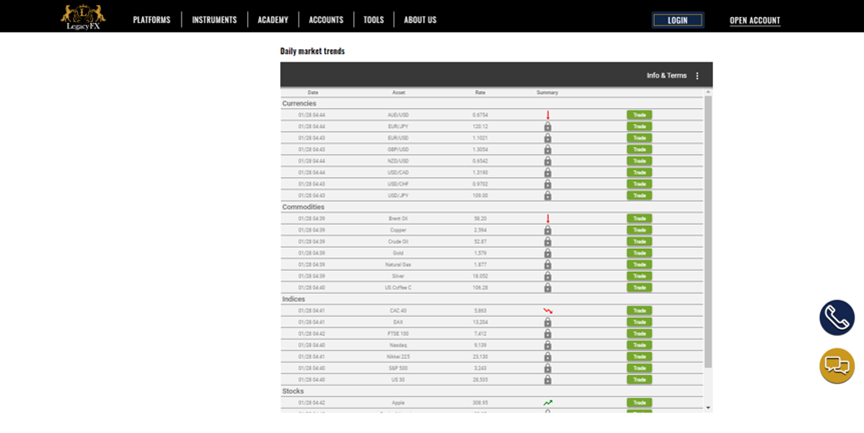Image resolution: width=864 pixels, height=433 pixels.
Task: Click the lock icon for EUR/JPY
Action: pyautogui.click(x=548, y=127)
